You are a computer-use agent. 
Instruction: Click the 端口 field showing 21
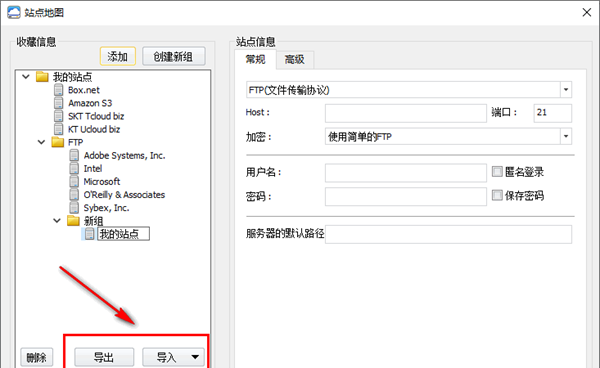pyautogui.click(x=553, y=113)
